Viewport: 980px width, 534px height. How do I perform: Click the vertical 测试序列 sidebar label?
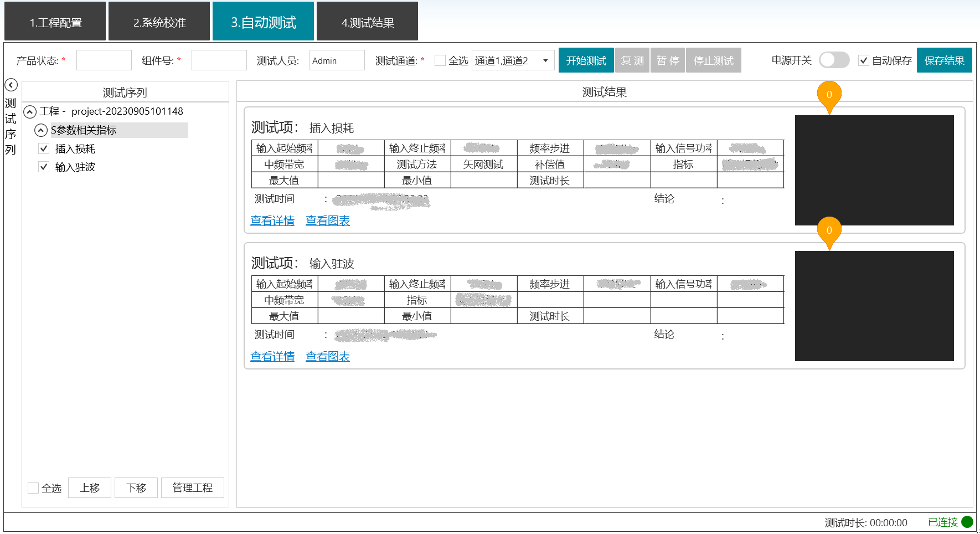pyautogui.click(x=11, y=127)
